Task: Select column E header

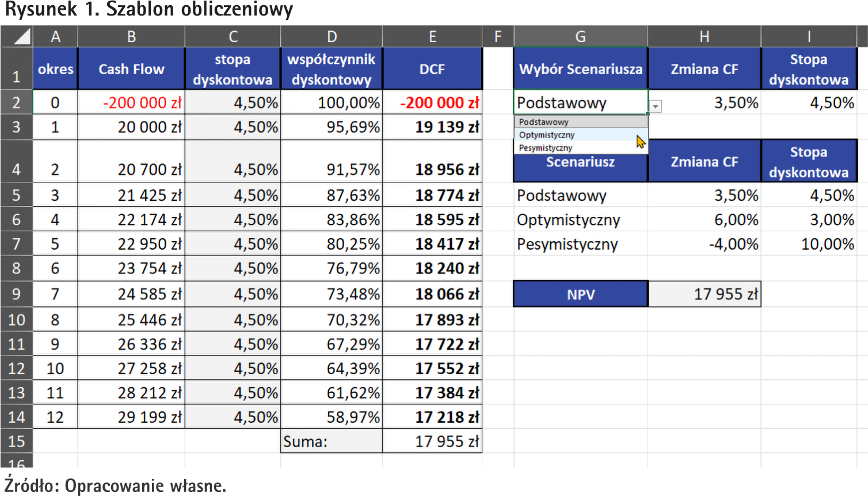Action: tap(432, 37)
